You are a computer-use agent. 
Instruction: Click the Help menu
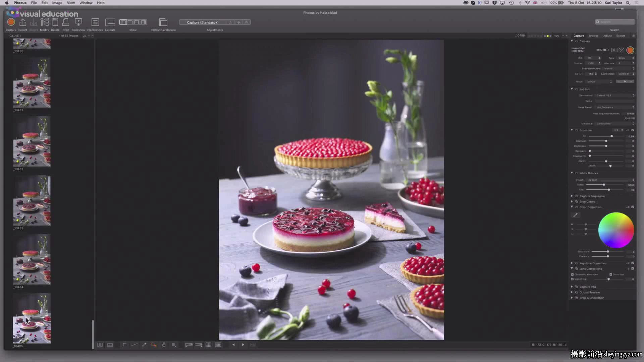[x=101, y=3]
